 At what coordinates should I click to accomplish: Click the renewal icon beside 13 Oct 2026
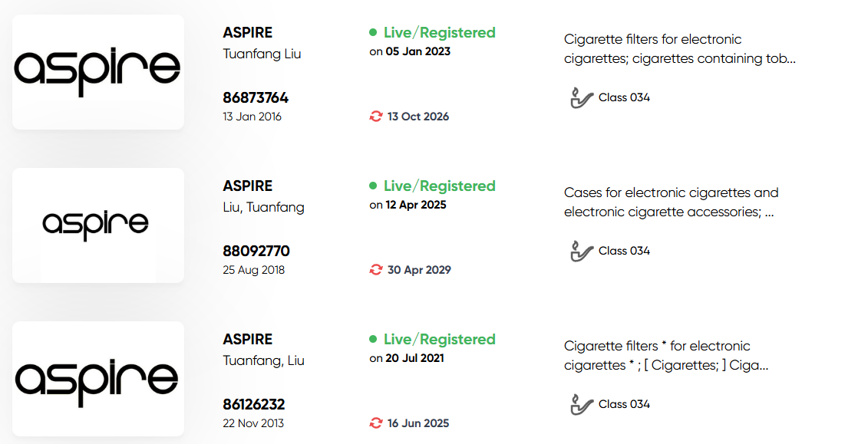pos(376,117)
